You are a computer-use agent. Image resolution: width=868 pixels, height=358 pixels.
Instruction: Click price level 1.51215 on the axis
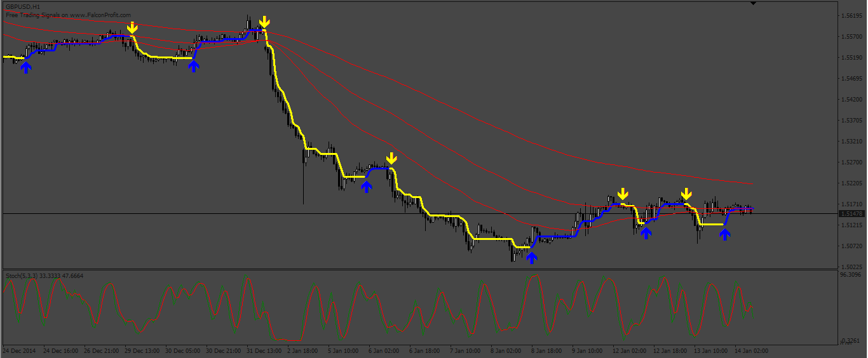(850, 225)
